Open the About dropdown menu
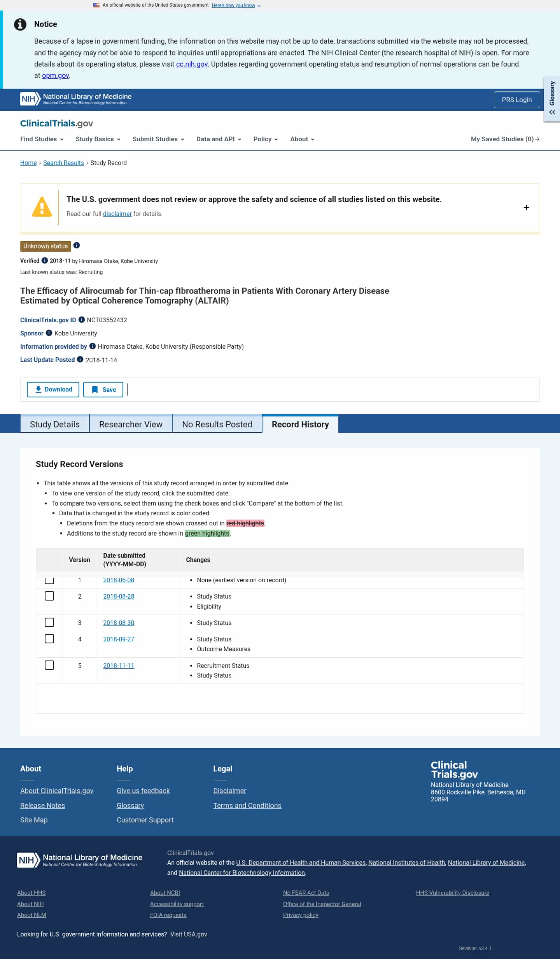The height and width of the screenshot is (959, 560). (x=302, y=139)
